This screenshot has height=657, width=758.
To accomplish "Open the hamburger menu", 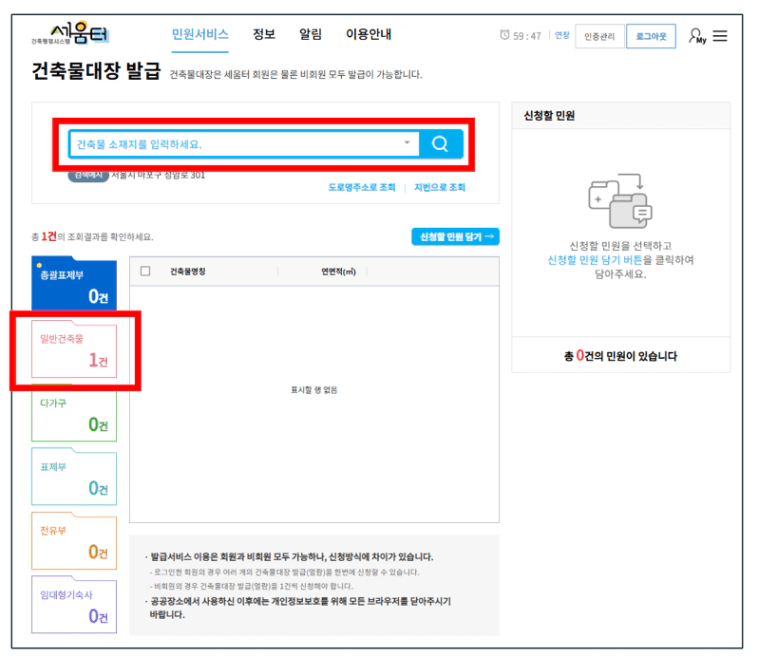I will point(720,36).
